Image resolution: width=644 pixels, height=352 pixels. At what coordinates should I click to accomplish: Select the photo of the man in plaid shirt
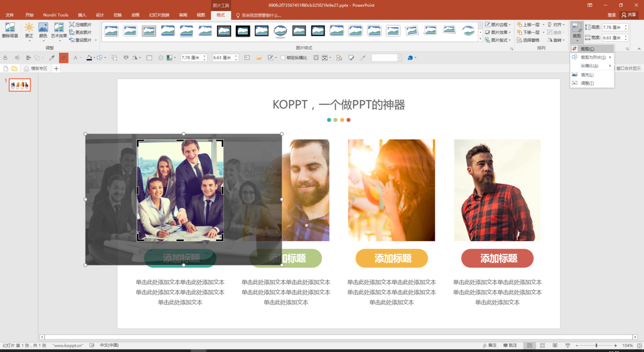point(498,190)
